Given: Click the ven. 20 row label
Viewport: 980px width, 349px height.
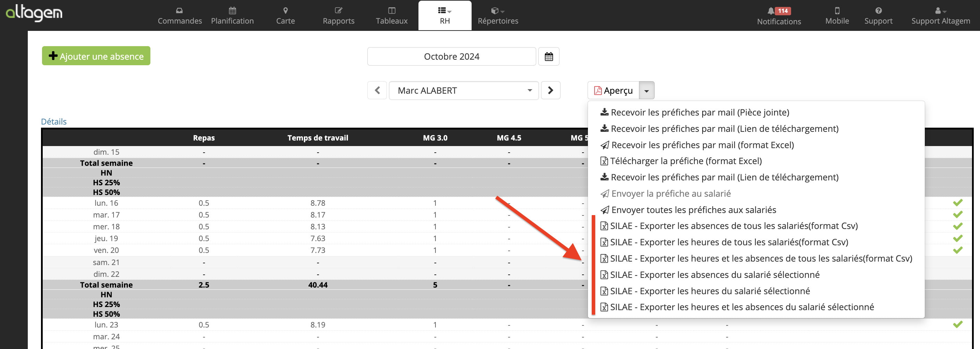Looking at the screenshot, I should [106, 250].
